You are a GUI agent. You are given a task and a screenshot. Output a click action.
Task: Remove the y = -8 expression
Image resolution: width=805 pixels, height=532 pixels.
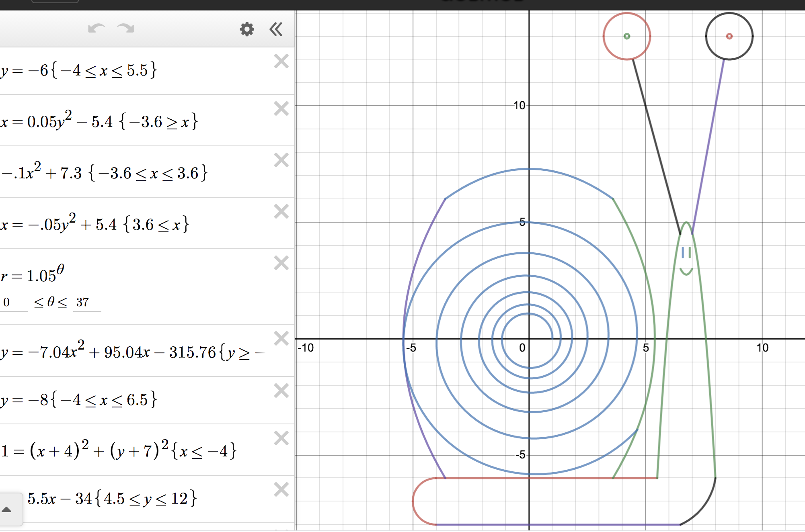(x=281, y=391)
